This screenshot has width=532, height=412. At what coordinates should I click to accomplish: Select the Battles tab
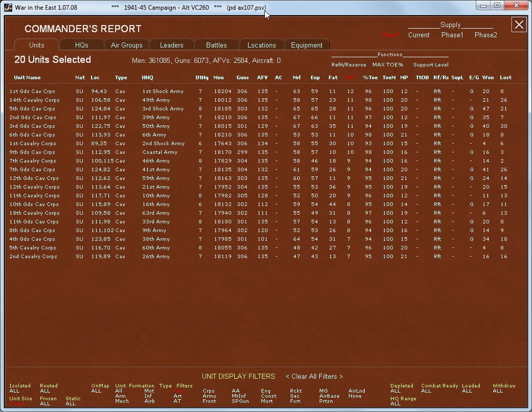216,45
